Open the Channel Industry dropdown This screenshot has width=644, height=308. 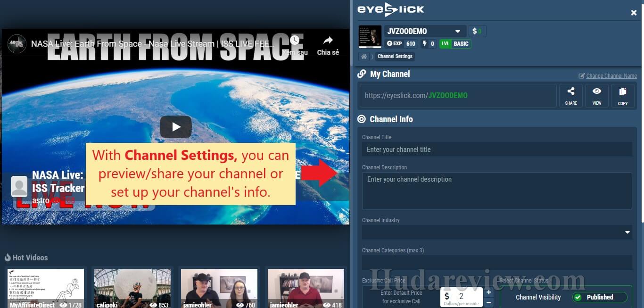coord(497,232)
